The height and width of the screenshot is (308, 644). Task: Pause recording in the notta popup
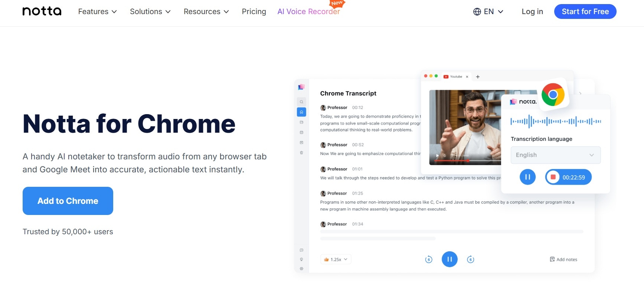click(x=527, y=177)
